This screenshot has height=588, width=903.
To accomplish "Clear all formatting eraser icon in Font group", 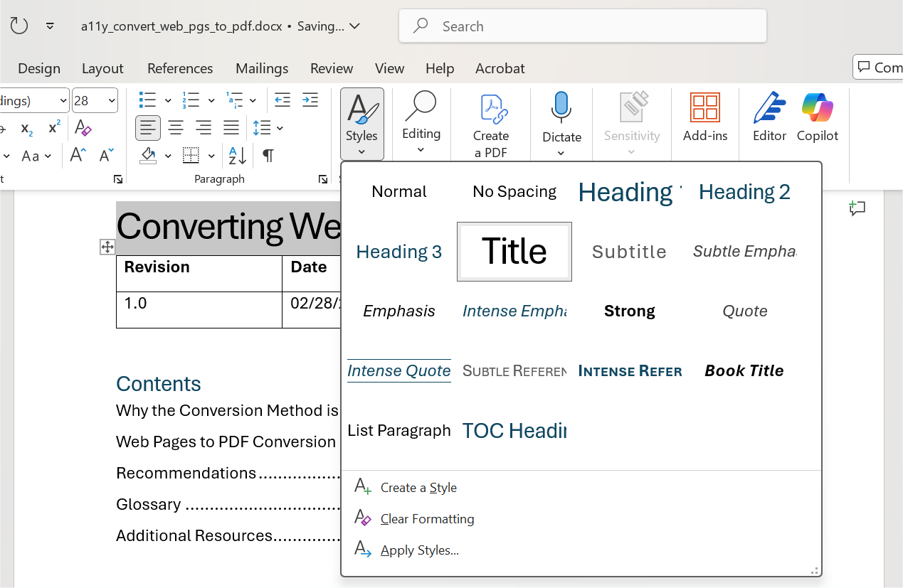I will click(83, 129).
